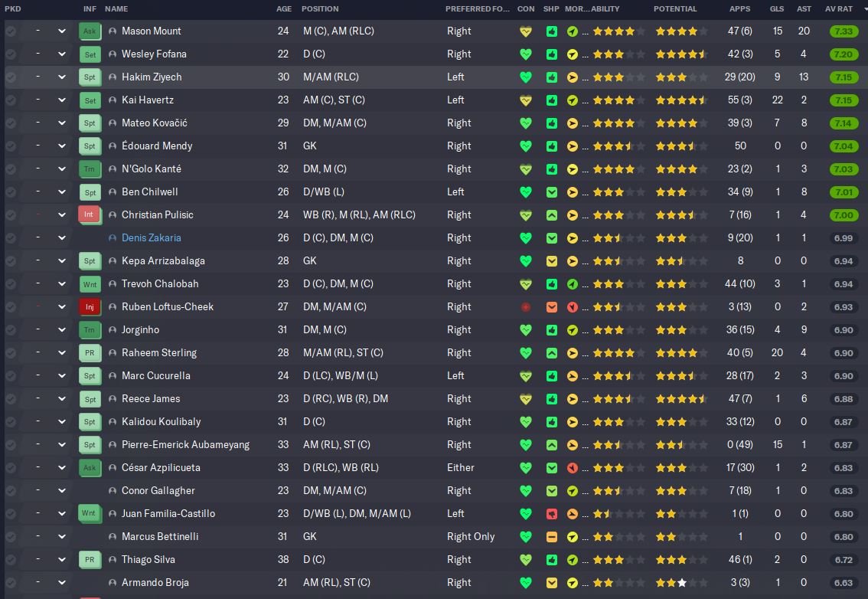Sort the squad by the POSITION column header
Image resolution: width=868 pixels, height=599 pixels.
[x=320, y=9]
